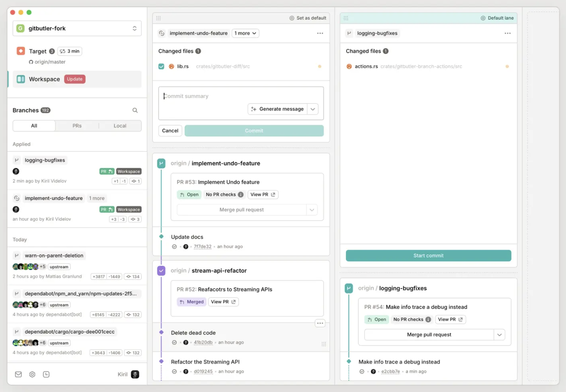Open settings gear in the sidebar footer
Viewport: 566px width, 392px height.
pyautogui.click(x=32, y=374)
